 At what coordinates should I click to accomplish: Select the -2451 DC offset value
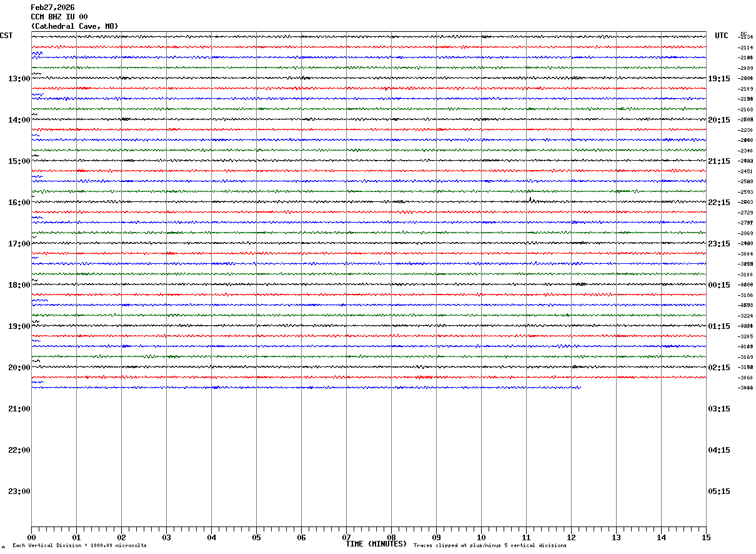pyautogui.click(x=746, y=171)
